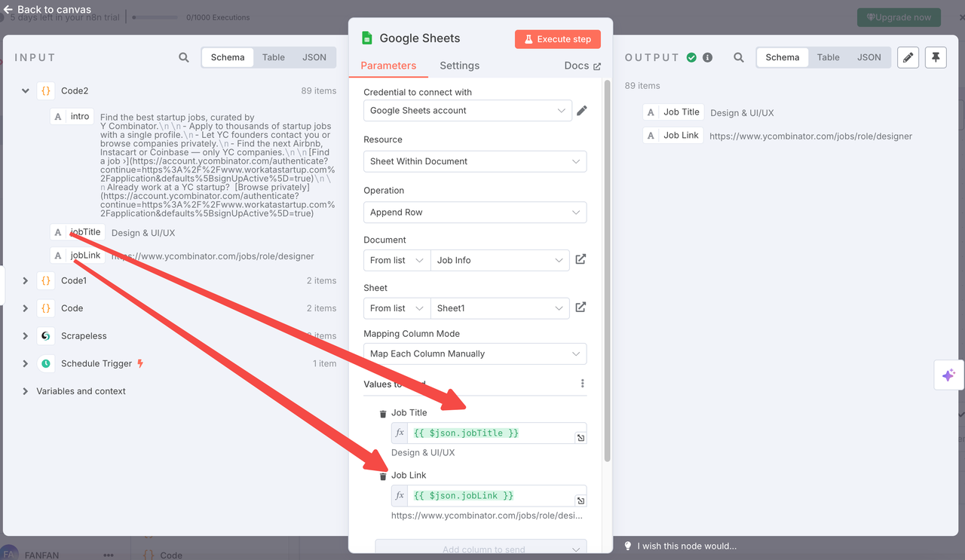Image resolution: width=965 pixels, height=560 pixels.
Task: Switch INPUT view to Schema
Action: tap(228, 57)
